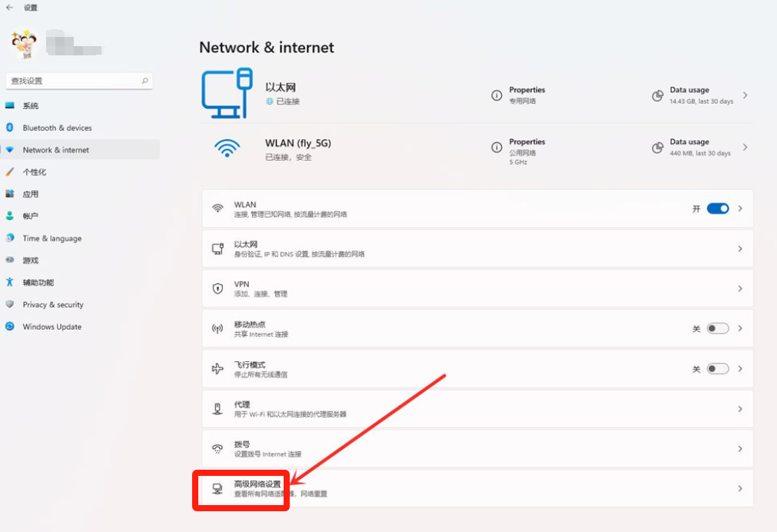Click the Bluetooth sidebar icon
Viewport: 777px width, 532px height.
[x=9, y=128]
